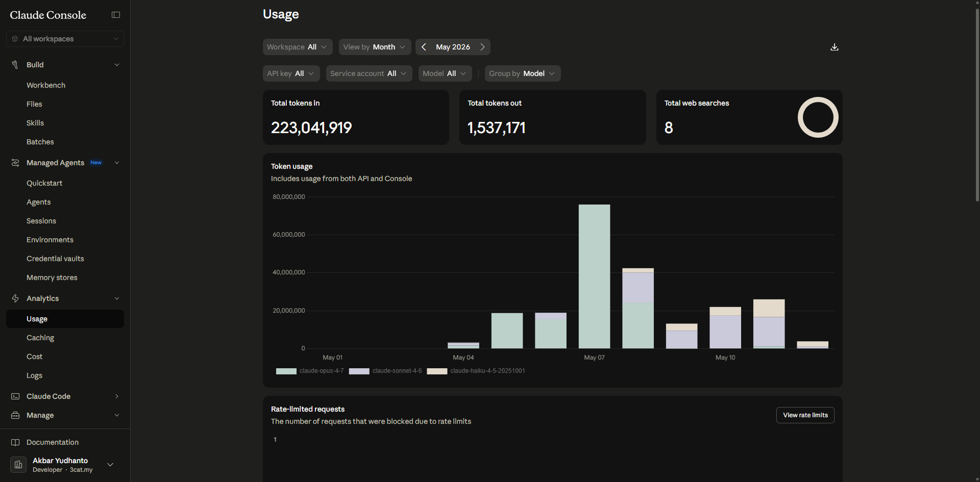This screenshot has width=980, height=482.
Task: Select the Usage page in Analytics
Action: (x=65, y=319)
